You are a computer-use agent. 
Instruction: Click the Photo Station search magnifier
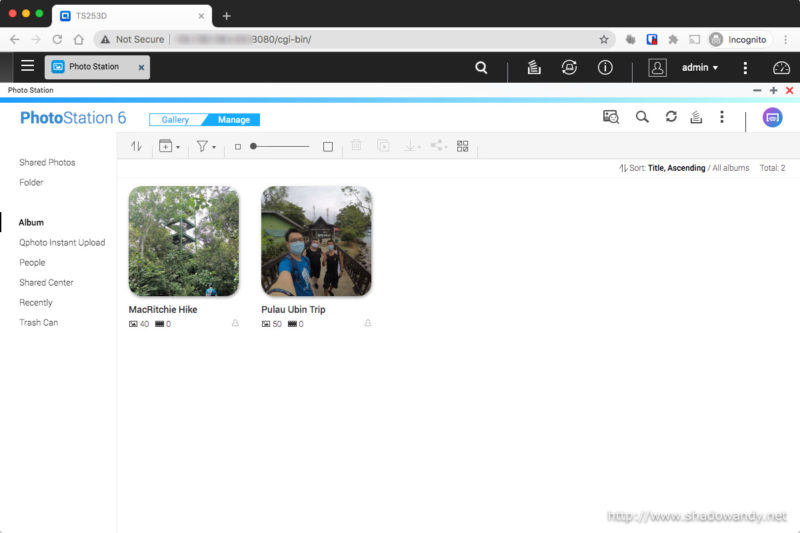pos(642,117)
